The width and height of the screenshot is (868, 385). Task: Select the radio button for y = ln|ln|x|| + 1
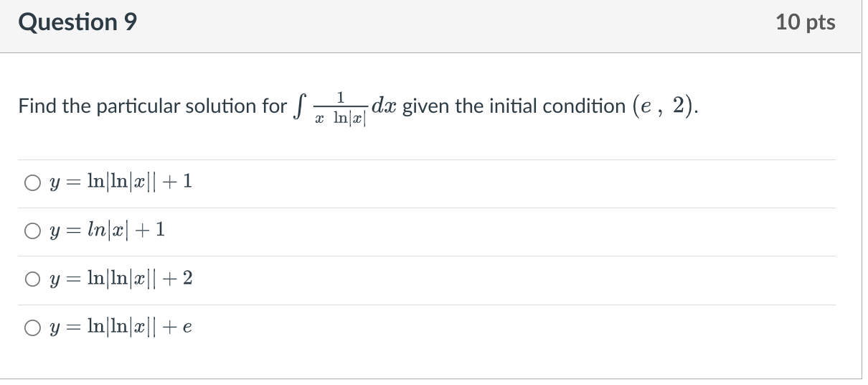coord(32,182)
